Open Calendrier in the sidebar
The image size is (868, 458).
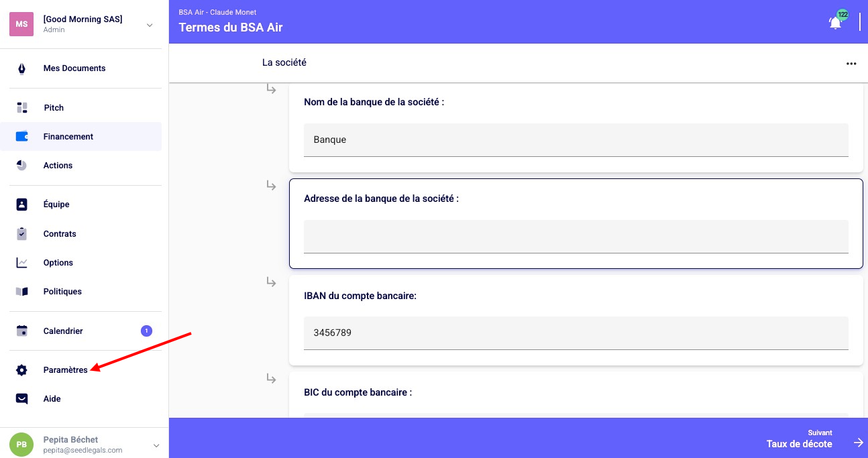point(63,331)
